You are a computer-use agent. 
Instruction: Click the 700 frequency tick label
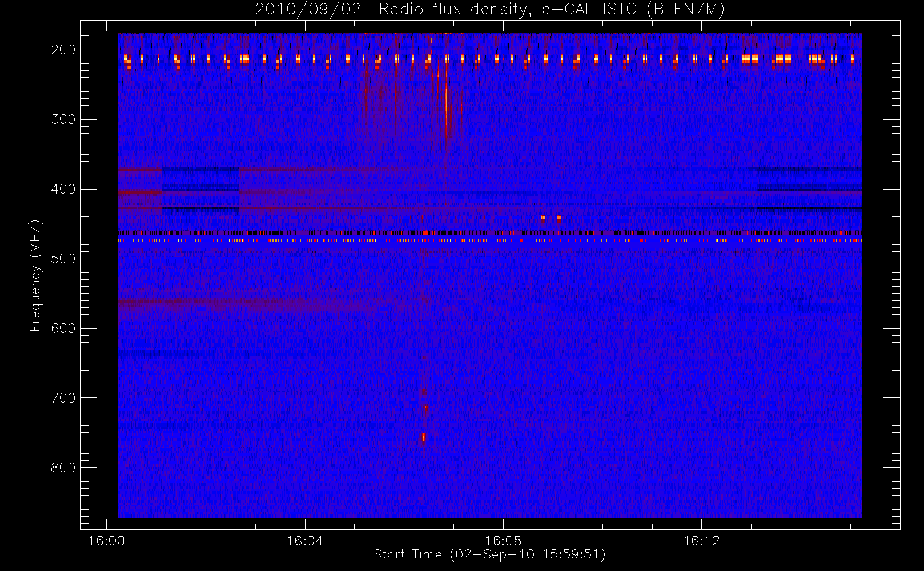[x=63, y=398]
